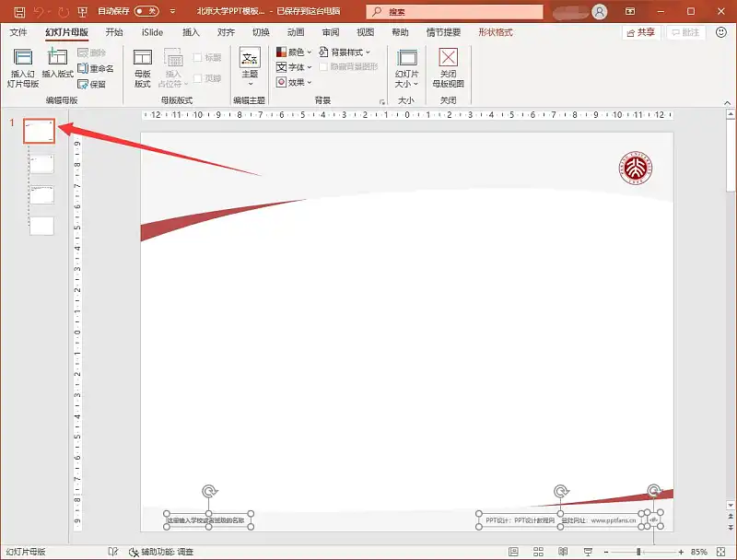Switch to the Shape Format tab
This screenshot has width=737, height=560.
[496, 32]
